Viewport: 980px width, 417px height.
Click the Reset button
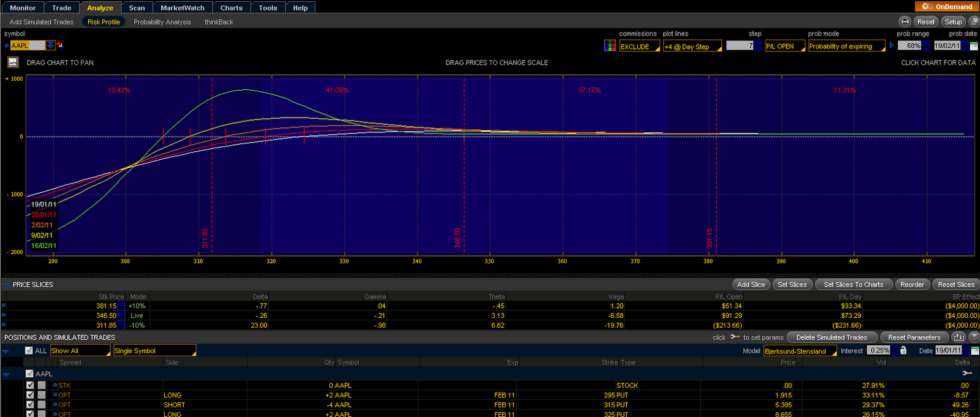(x=925, y=21)
